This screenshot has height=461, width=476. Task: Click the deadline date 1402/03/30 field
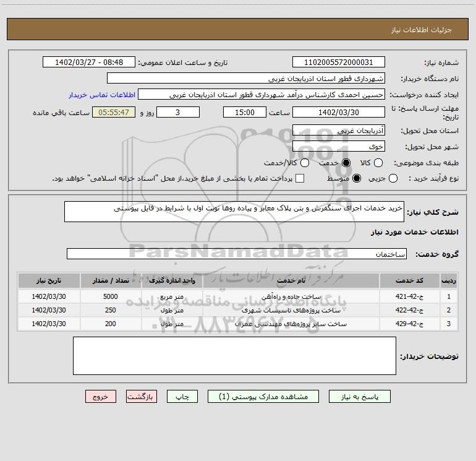coord(339,112)
